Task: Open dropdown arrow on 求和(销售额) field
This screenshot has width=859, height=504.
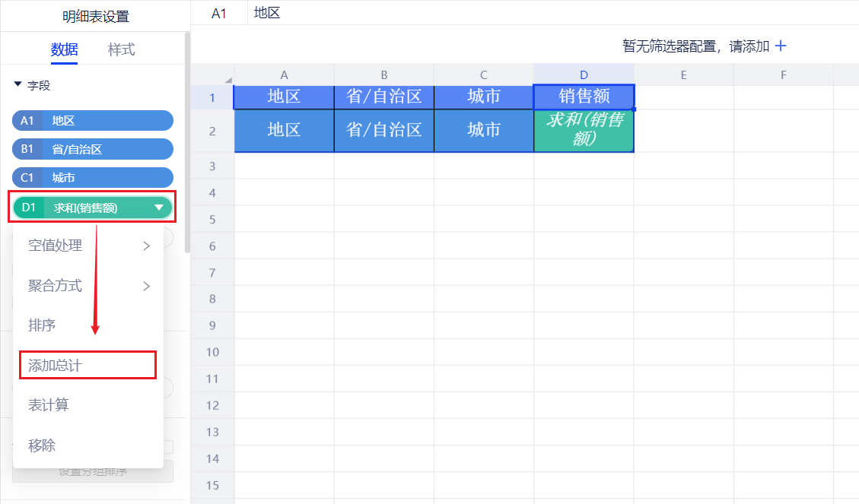Action: tap(159, 208)
